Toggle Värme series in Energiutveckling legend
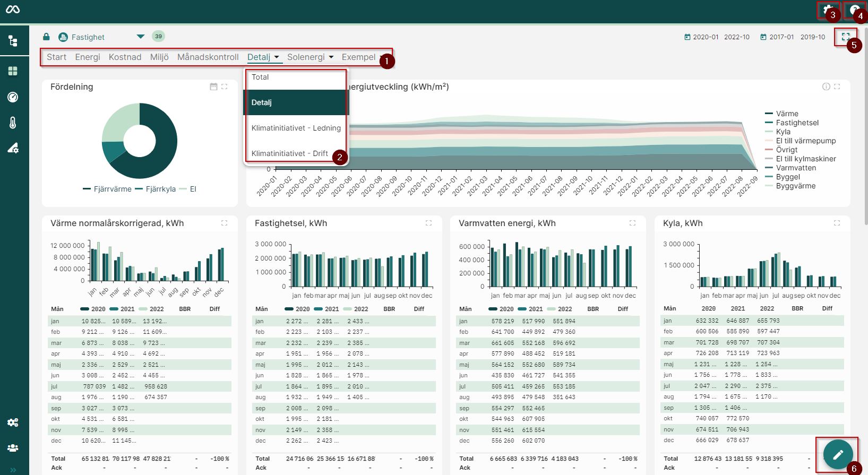The width and height of the screenshot is (868, 475). pos(781,114)
